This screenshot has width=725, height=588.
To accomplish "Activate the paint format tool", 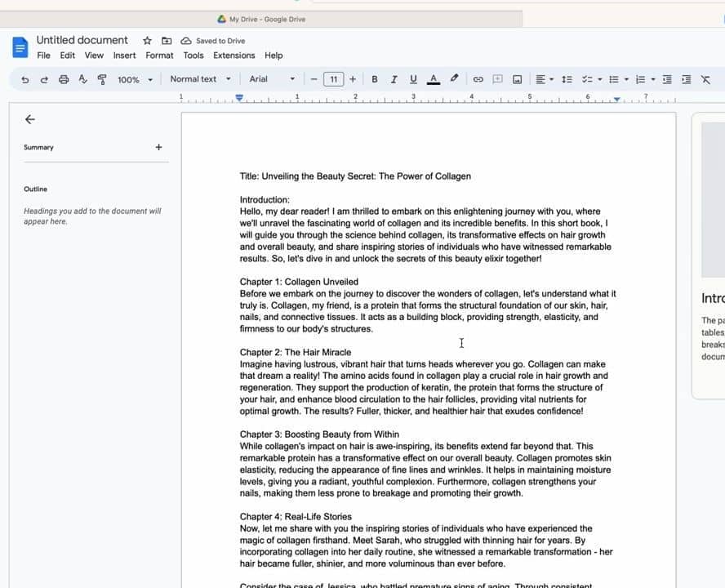I will [102, 79].
